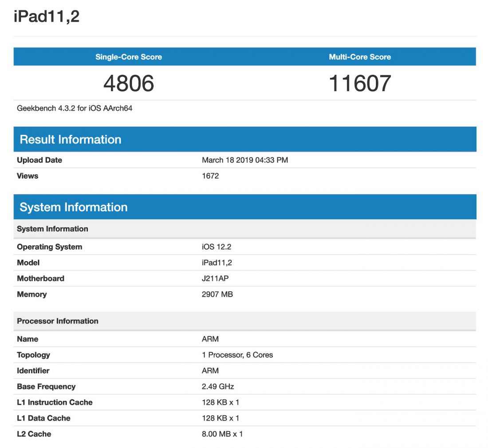Expand the Processor Information subsection

tap(57, 321)
